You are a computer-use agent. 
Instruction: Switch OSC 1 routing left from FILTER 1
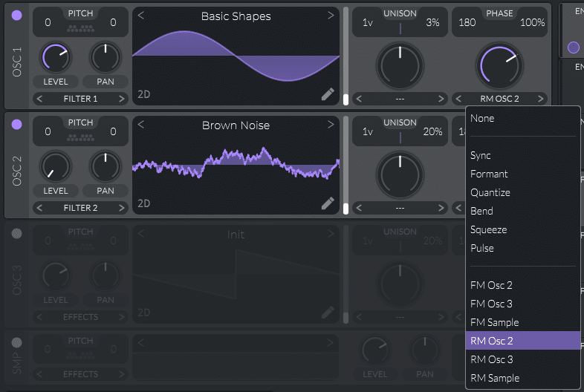[x=39, y=99]
